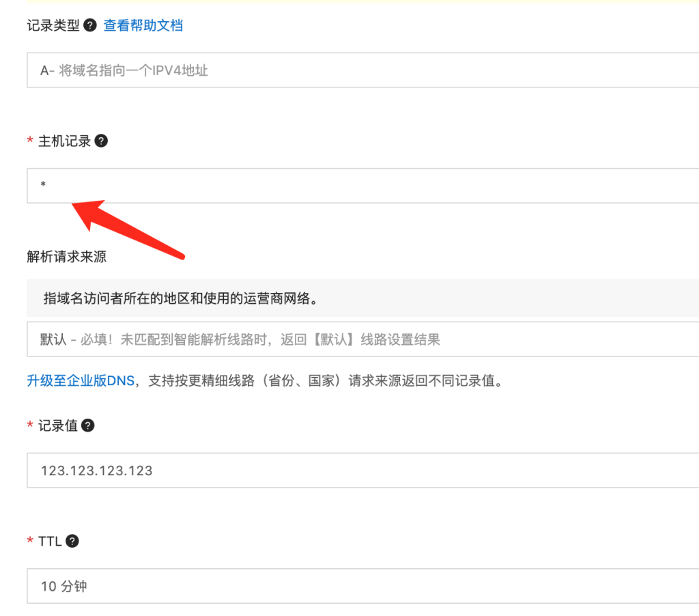Click the 记录类型 label text
699x616 pixels.
(x=53, y=26)
